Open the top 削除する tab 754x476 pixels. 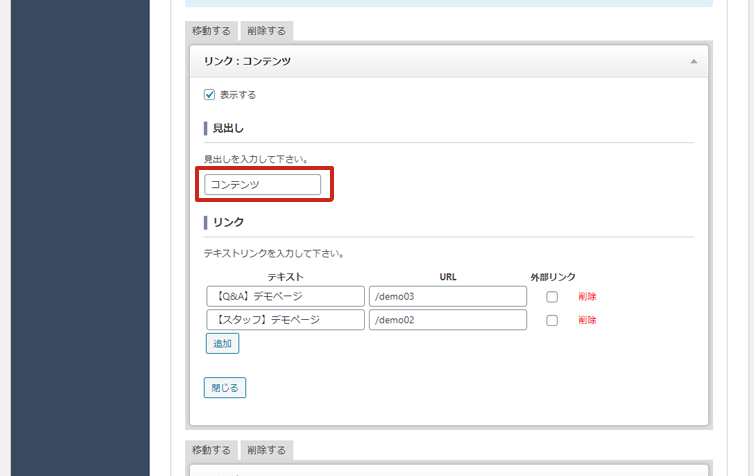(x=267, y=31)
